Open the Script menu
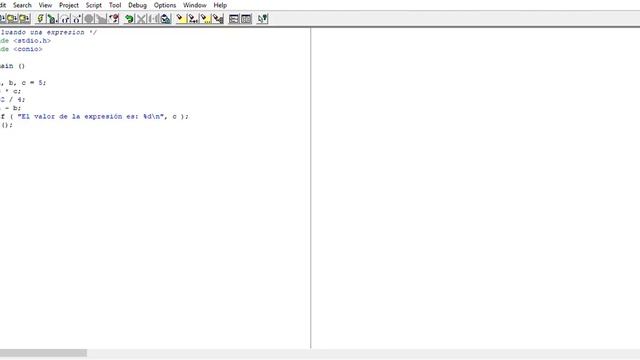640x360 pixels. 93,5
